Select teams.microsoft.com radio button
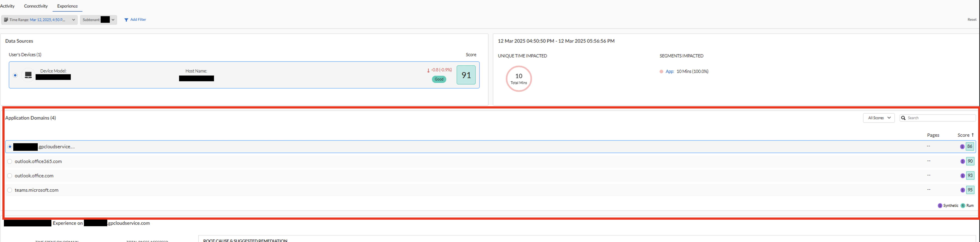This screenshot has width=980, height=242. coord(10,190)
